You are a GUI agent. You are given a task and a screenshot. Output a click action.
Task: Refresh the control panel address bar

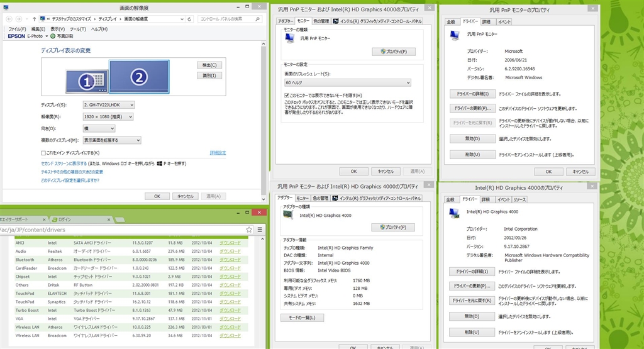tap(189, 19)
